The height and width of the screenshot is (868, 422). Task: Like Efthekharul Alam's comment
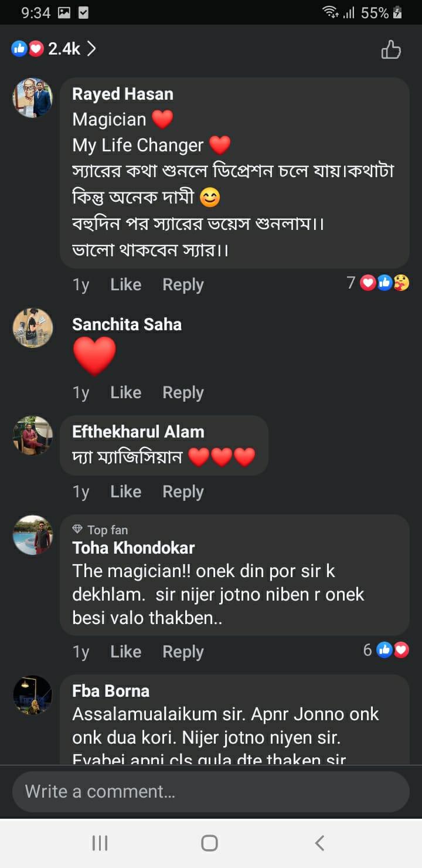(x=125, y=491)
